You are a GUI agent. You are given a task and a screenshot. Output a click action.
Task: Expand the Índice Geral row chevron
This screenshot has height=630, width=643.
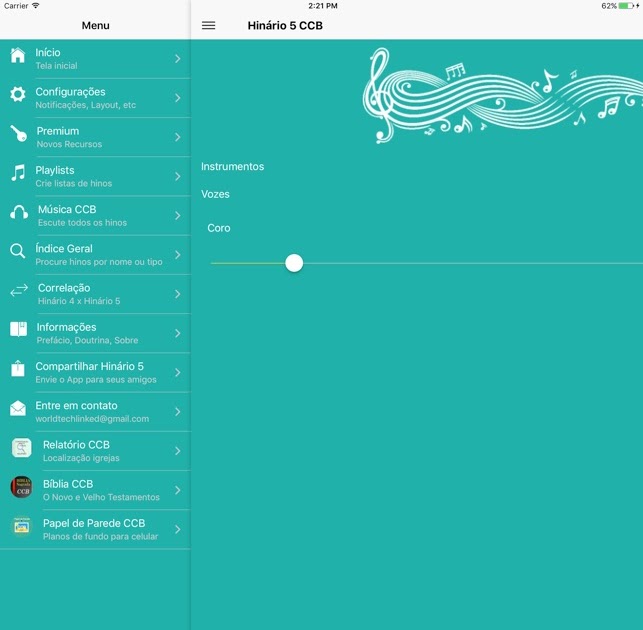(x=178, y=255)
